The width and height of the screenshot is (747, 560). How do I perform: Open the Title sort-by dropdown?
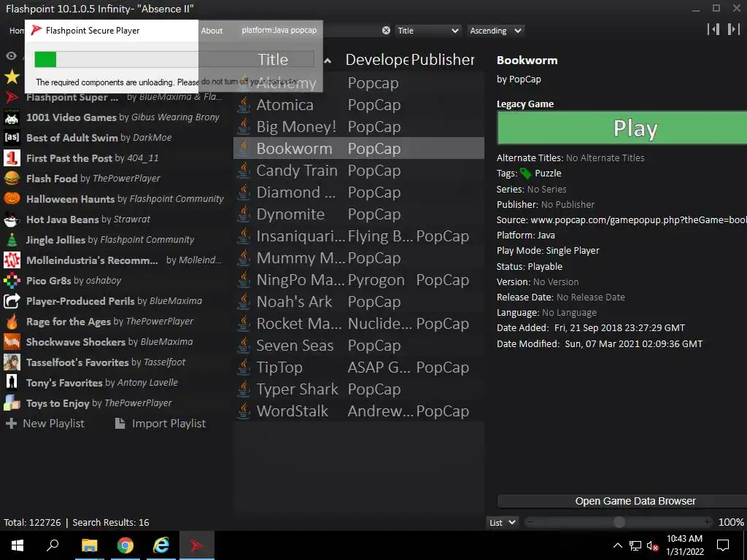427,31
